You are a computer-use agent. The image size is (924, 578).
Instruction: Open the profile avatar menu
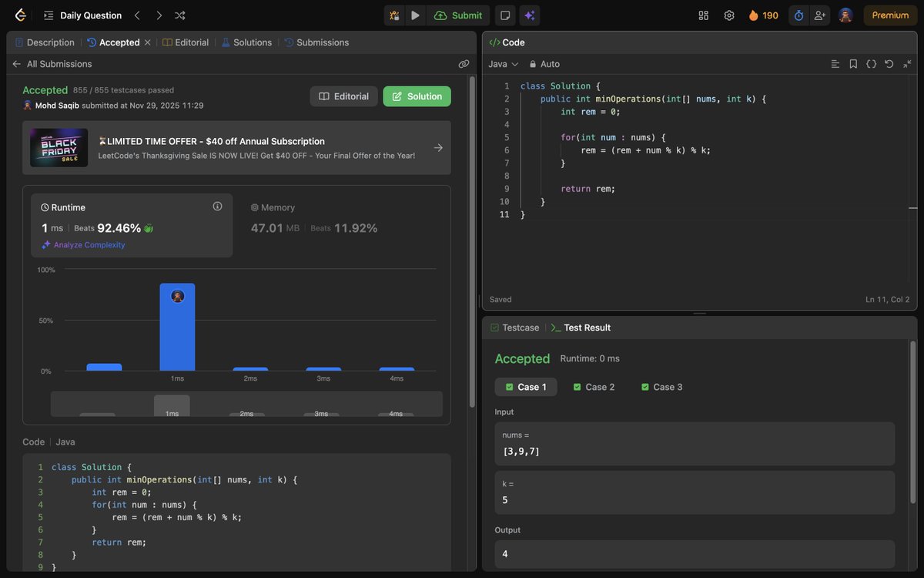click(845, 15)
